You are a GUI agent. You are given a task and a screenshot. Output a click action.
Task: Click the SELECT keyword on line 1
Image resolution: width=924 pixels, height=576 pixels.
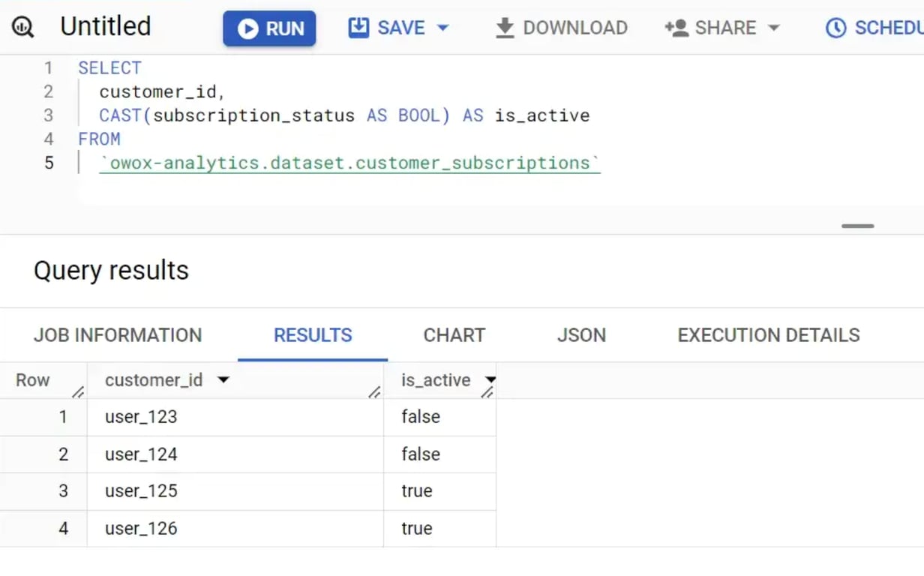click(x=109, y=67)
